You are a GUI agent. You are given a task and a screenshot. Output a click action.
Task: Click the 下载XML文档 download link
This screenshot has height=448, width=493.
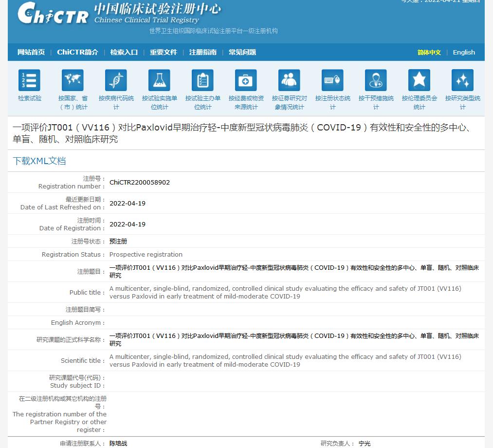point(39,161)
